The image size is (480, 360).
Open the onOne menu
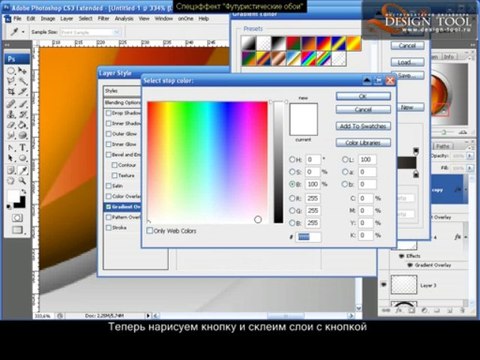[x=186, y=19]
